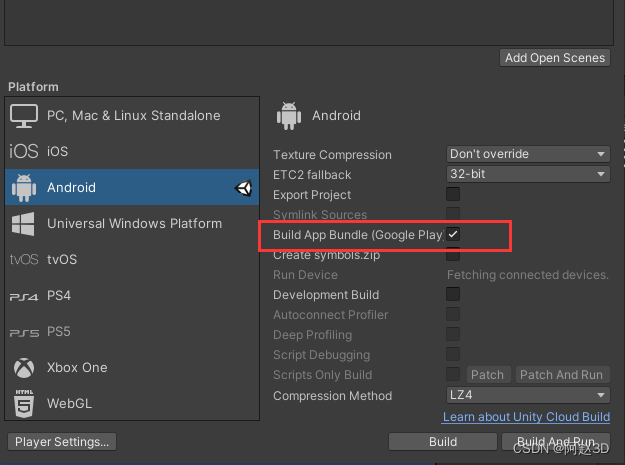Click the PS4 logo icon
Viewport: 625px width, 465px height.
(x=24, y=297)
